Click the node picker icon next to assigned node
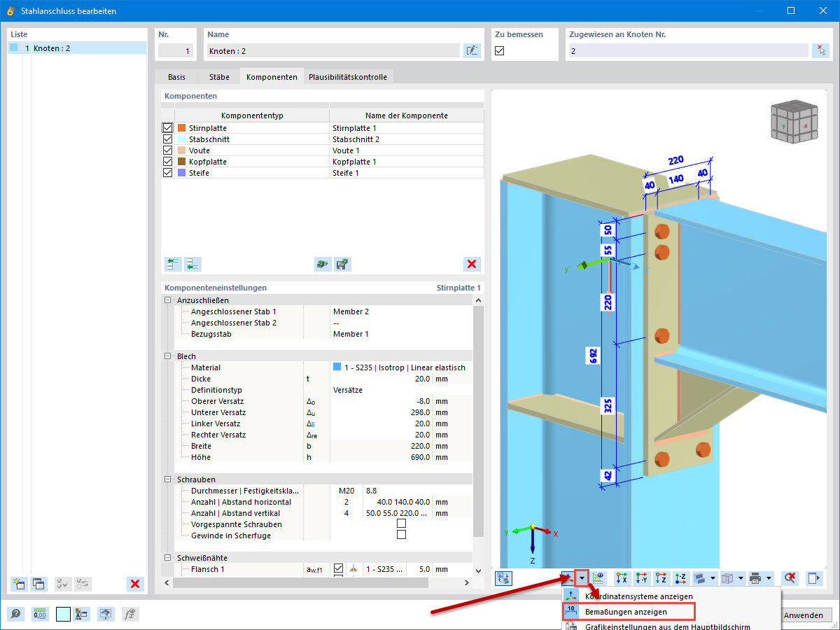Screen dimensions: 840x630 (820, 50)
